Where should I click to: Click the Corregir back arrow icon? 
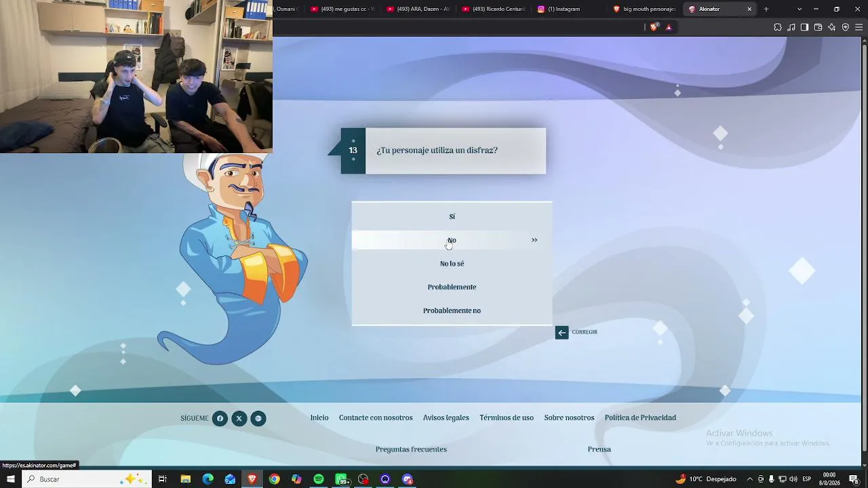coord(561,332)
